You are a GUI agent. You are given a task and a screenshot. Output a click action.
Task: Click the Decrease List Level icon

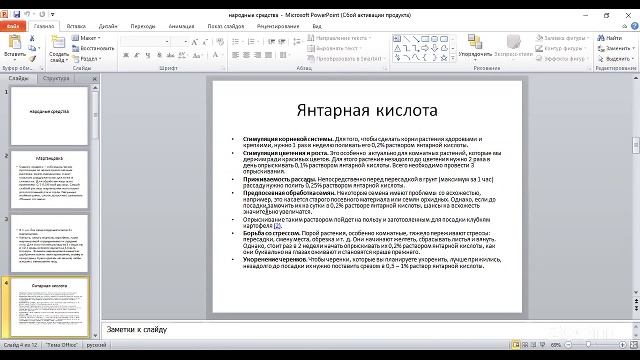click(271, 42)
